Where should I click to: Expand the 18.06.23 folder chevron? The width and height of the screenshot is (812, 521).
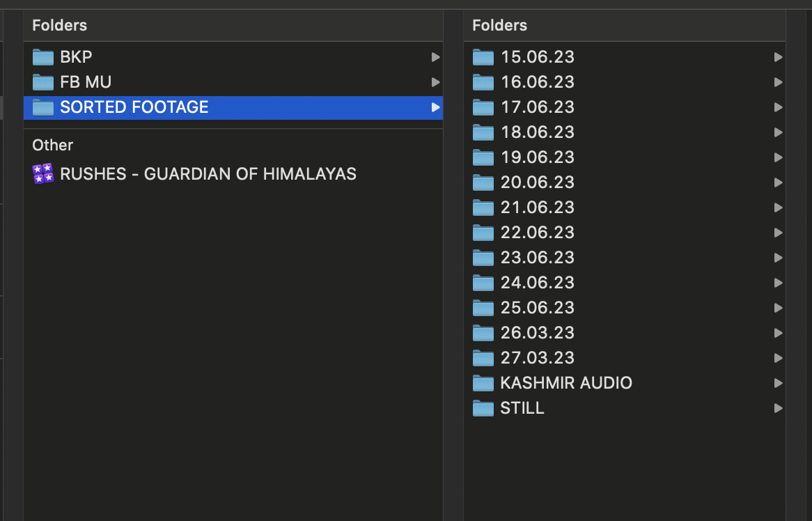[778, 132]
